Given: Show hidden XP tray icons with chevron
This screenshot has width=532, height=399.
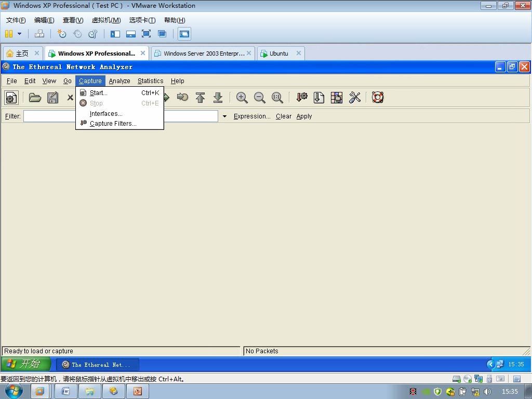Looking at the screenshot, I should pyautogui.click(x=490, y=364).
